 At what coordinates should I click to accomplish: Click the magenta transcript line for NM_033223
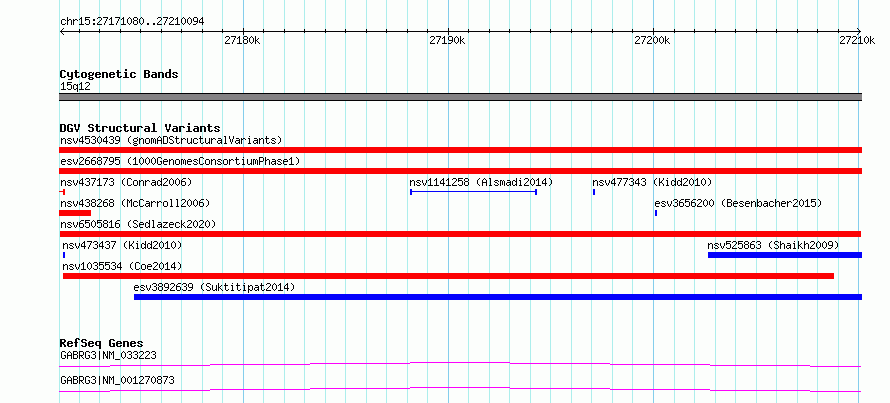460,364
